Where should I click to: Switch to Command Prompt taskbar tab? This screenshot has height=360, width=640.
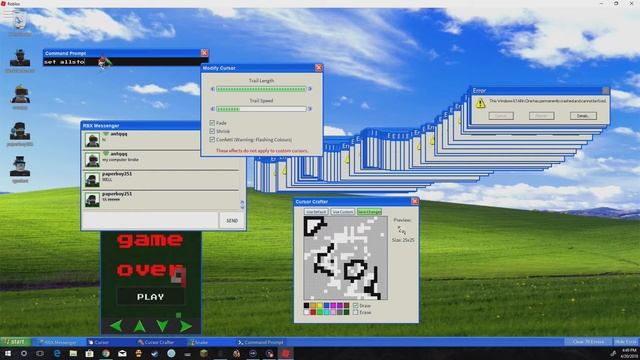[x=261, y=342]
